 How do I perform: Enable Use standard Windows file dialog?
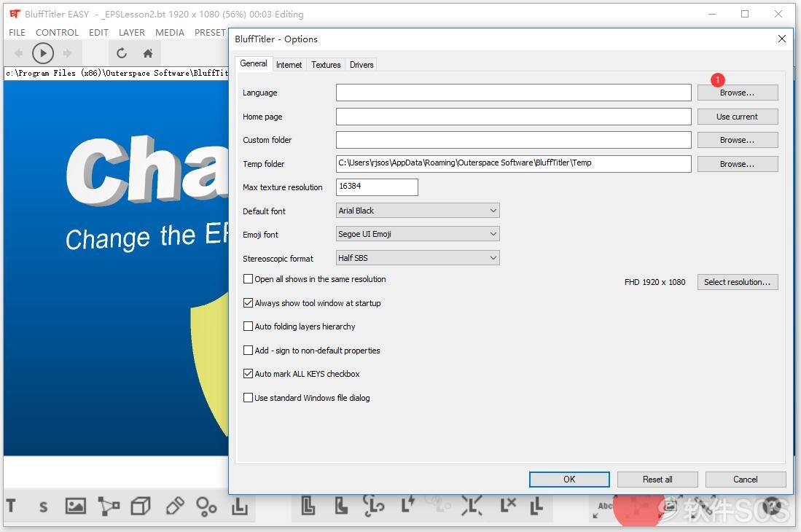[248, 398]
